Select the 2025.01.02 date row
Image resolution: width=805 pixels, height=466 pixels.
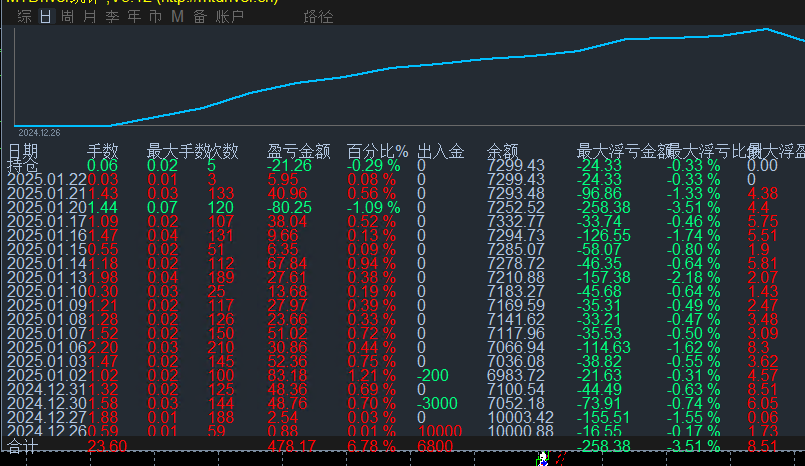47,375
